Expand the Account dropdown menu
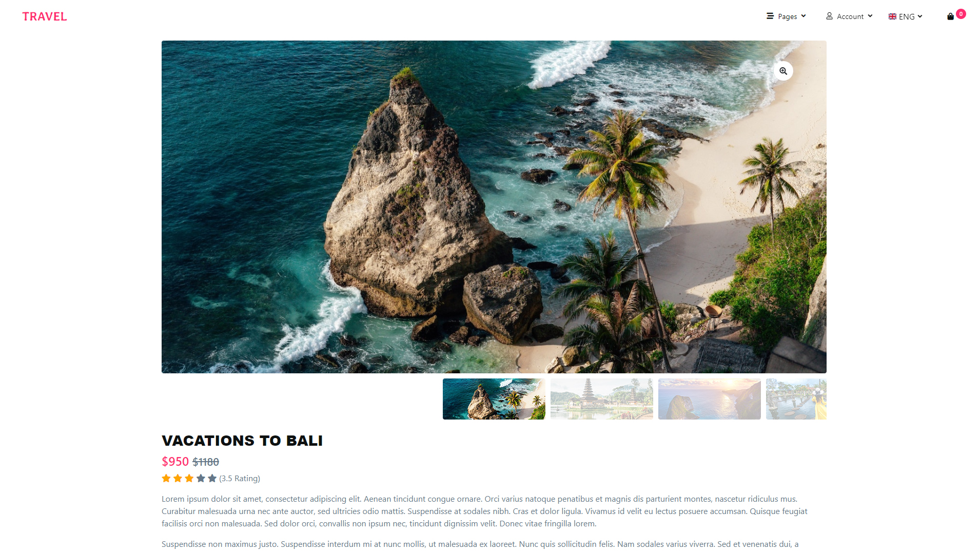980x551 pixels. click(x=849, y=16)
